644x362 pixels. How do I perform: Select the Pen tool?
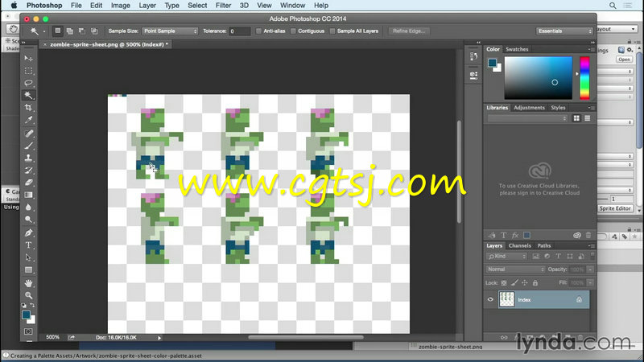click(x=28, y=232)
